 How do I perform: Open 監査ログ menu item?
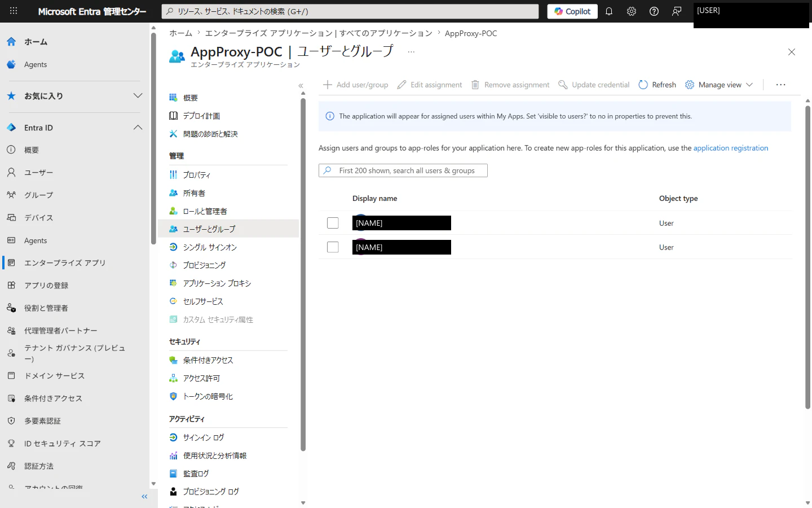point(196,474)
